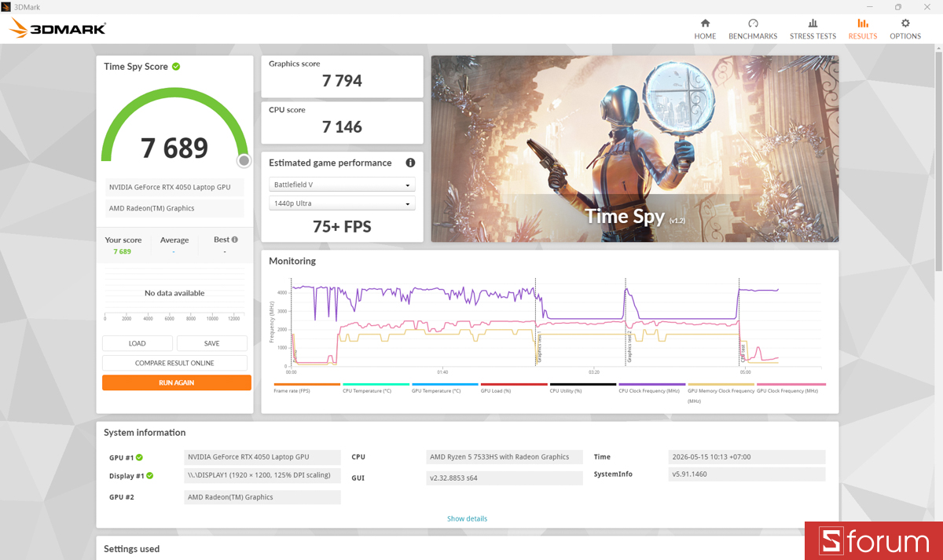Click the SAVE button
Viewport: 943px width, 560px height.
pos(211,343)
